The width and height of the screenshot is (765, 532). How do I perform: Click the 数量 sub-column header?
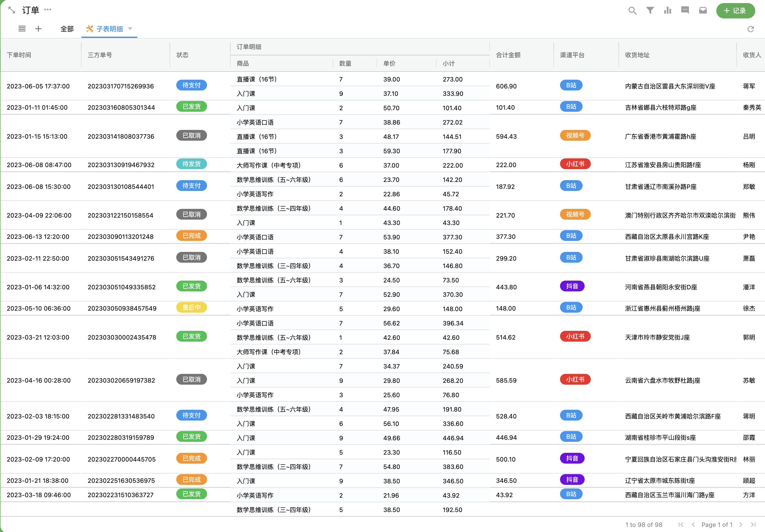(345, 63)
